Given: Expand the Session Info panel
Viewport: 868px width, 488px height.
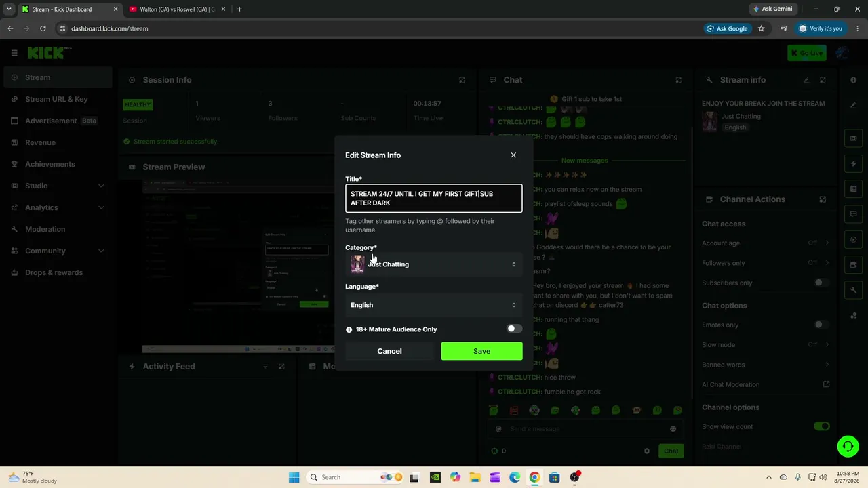Looking at the screenshot, I should pos(462,80).
